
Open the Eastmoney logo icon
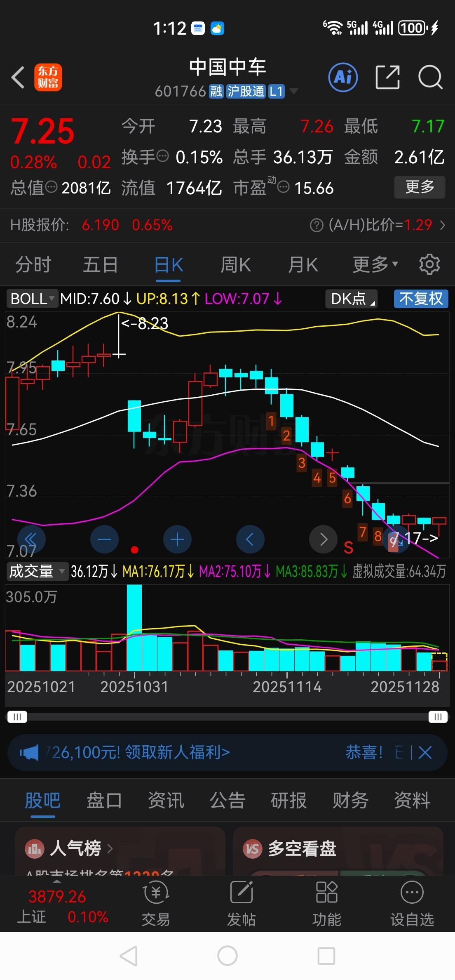(48, 77)
